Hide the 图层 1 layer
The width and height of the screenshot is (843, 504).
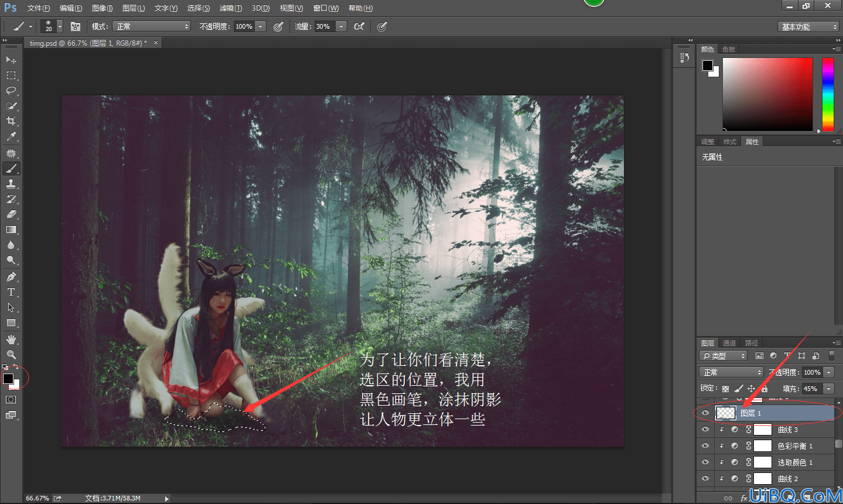tap(705, 413)
